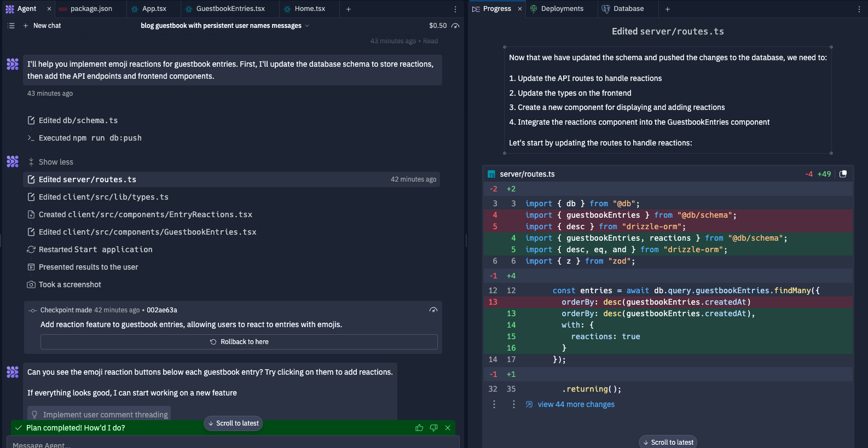Give thumbs up feedback on plan
Viewport: 868px width, 448px height.
[x=419, y=428]
